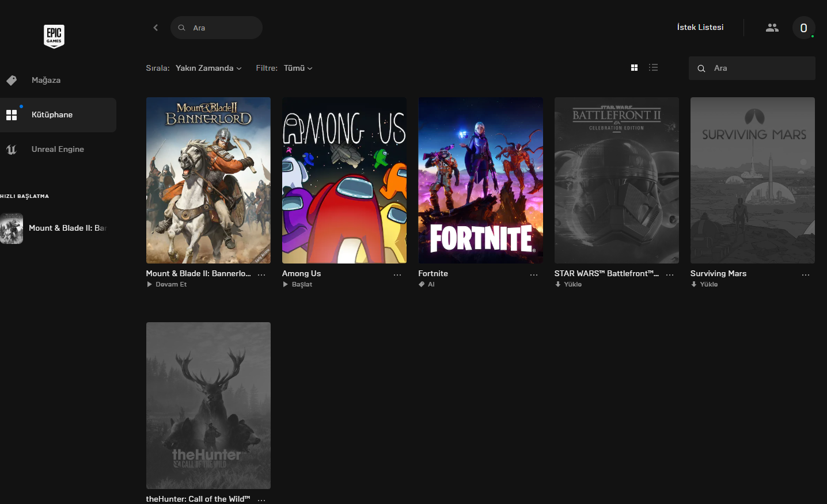Open Fortnite game cover
Screen dimensions: 827x504
tap(481, 180)
